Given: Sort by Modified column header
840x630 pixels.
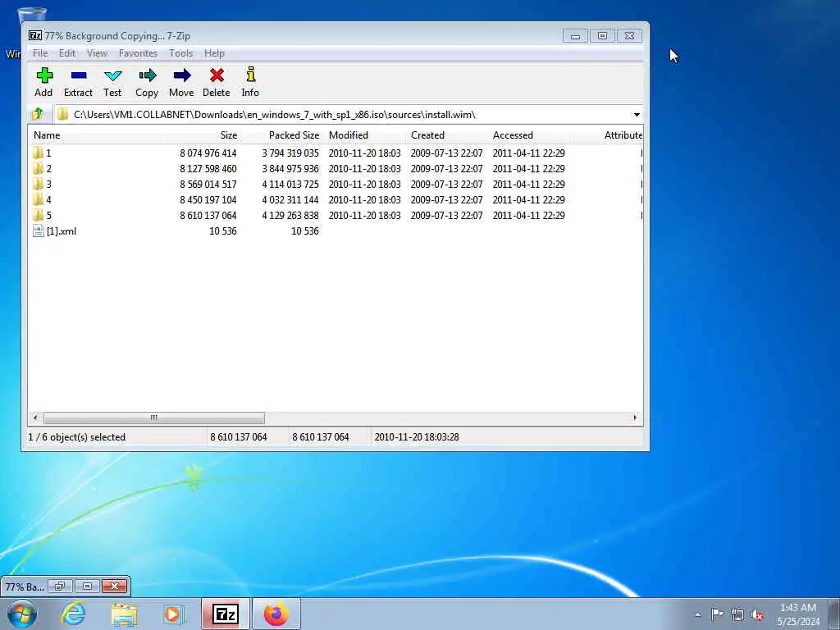Looking at the screenshot, I should [x=364, y=135].
